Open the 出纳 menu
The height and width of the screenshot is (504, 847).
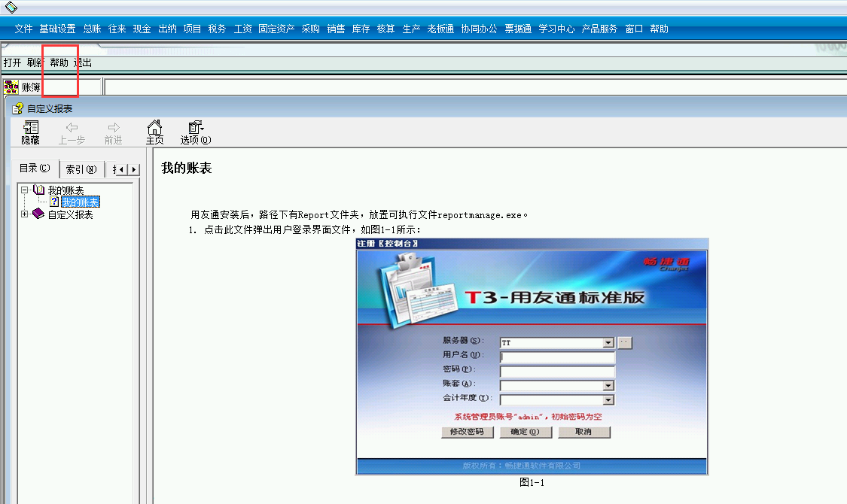click(x=167, y=29)
